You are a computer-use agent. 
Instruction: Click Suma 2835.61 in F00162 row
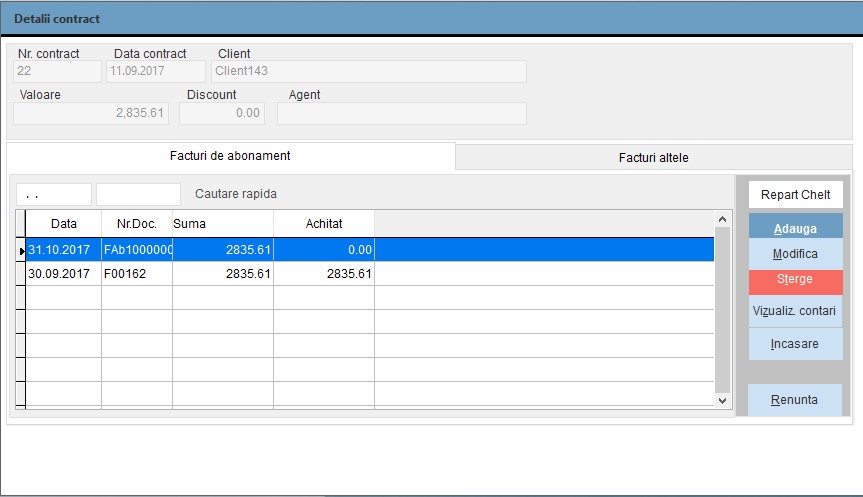[x=223, y=274]
